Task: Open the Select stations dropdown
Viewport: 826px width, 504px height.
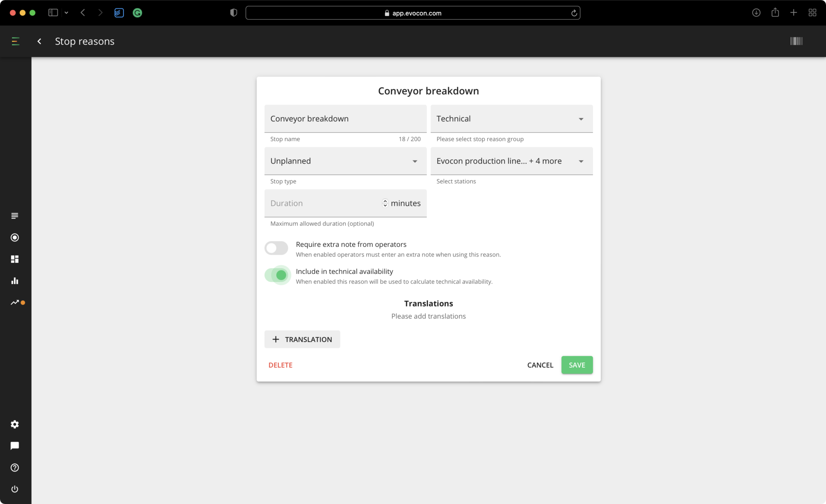Action: [x=581, y=161]
